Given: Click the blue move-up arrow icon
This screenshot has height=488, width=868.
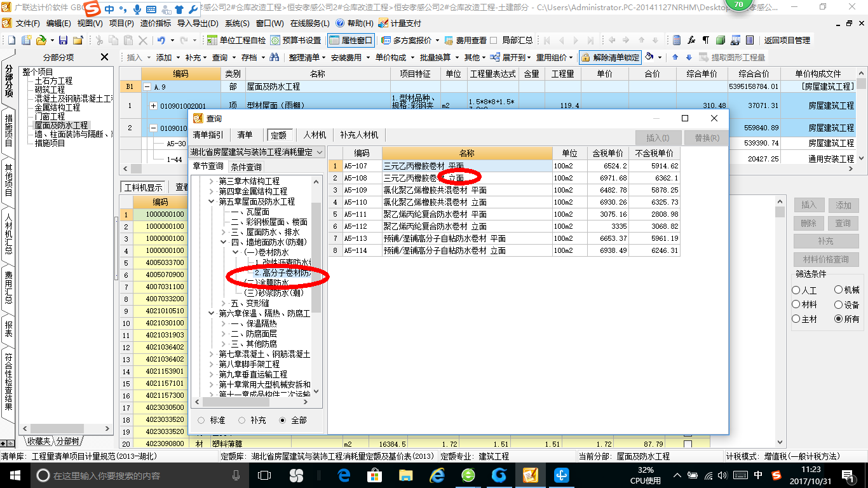Looking at the screenshot, I should (x=675, y=57).
